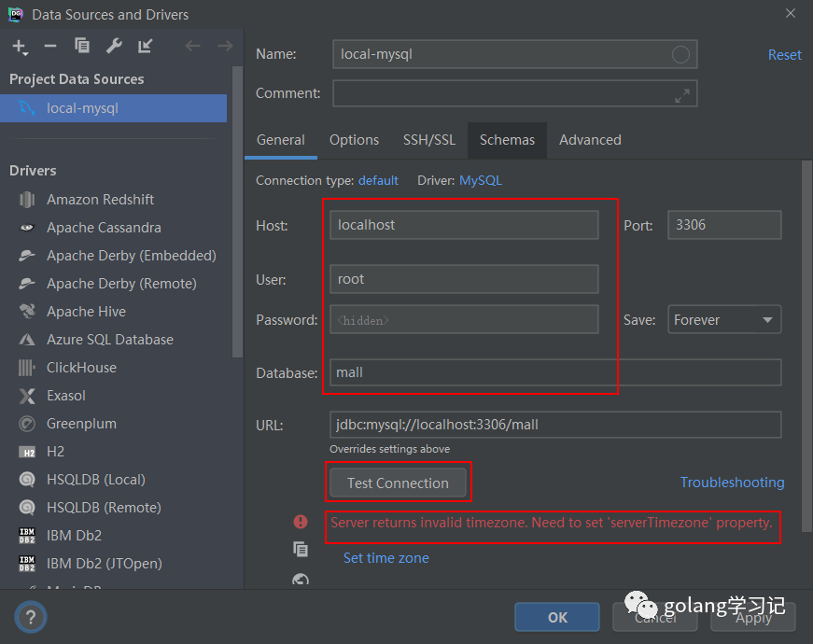Switch to the General tab
813x644 pixels.
click(281, 141)
